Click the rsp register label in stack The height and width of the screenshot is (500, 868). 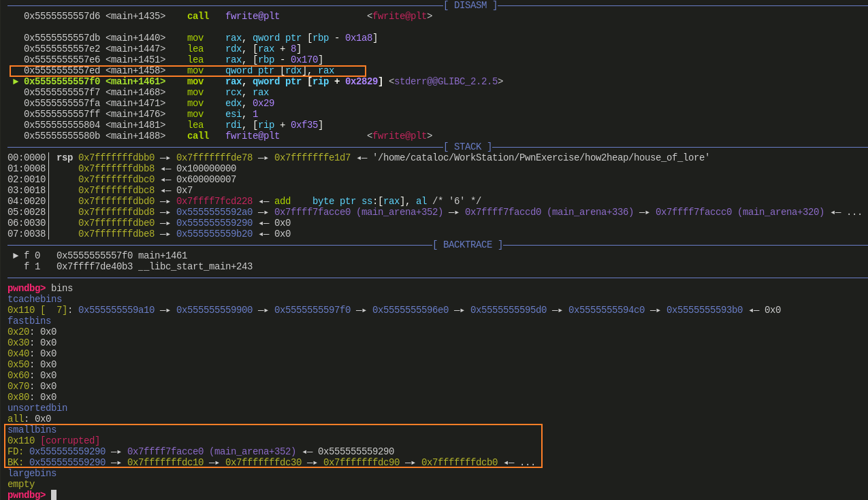click(65, 158)
